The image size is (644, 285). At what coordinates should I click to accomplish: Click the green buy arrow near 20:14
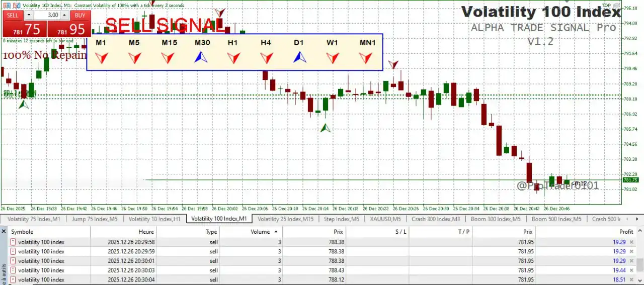click(x=326, y=128)
